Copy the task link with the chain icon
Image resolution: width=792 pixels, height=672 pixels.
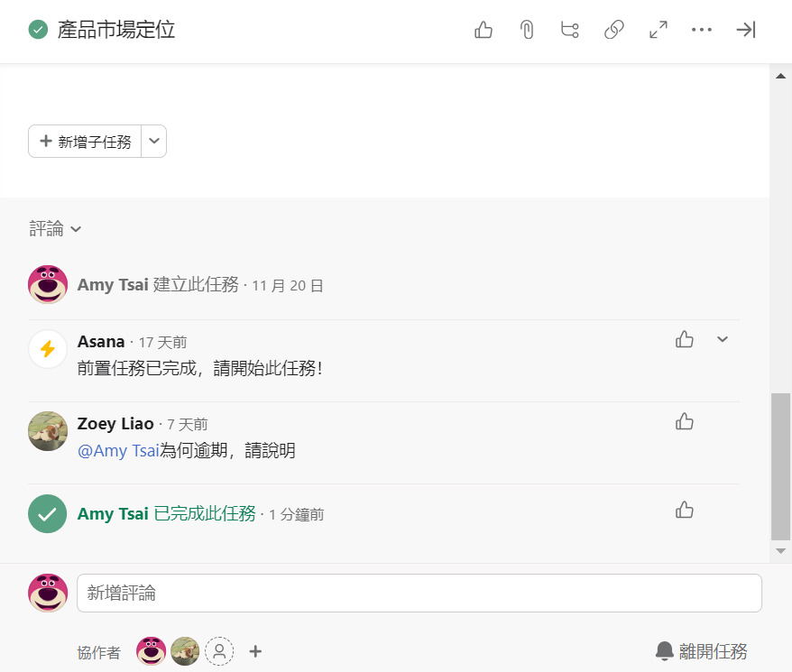click(x=613, y=30)
